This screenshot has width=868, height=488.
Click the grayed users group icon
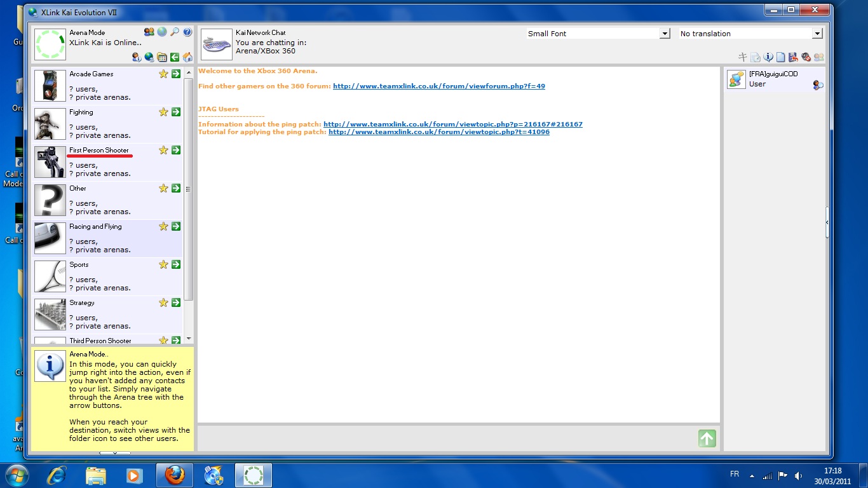pos(819,57)
